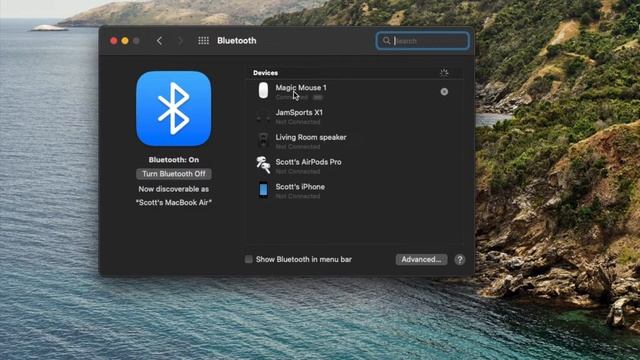Click the Scott's iPhone device icon

263,190
